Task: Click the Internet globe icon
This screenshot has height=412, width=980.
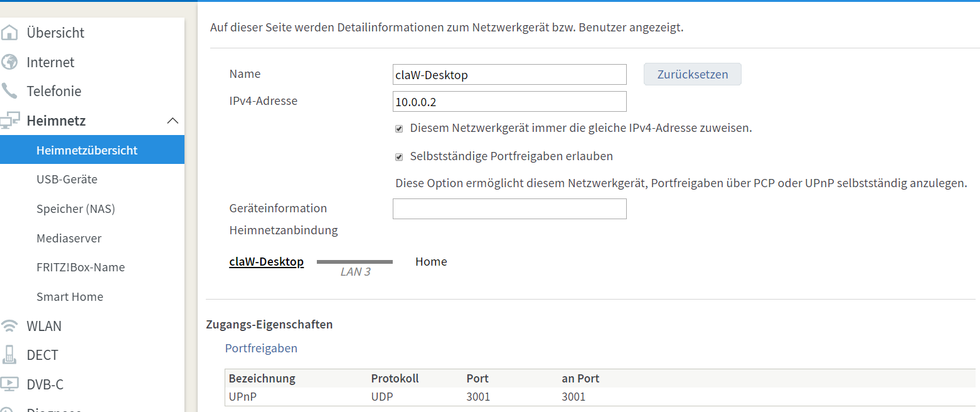Action: (9, 62)
